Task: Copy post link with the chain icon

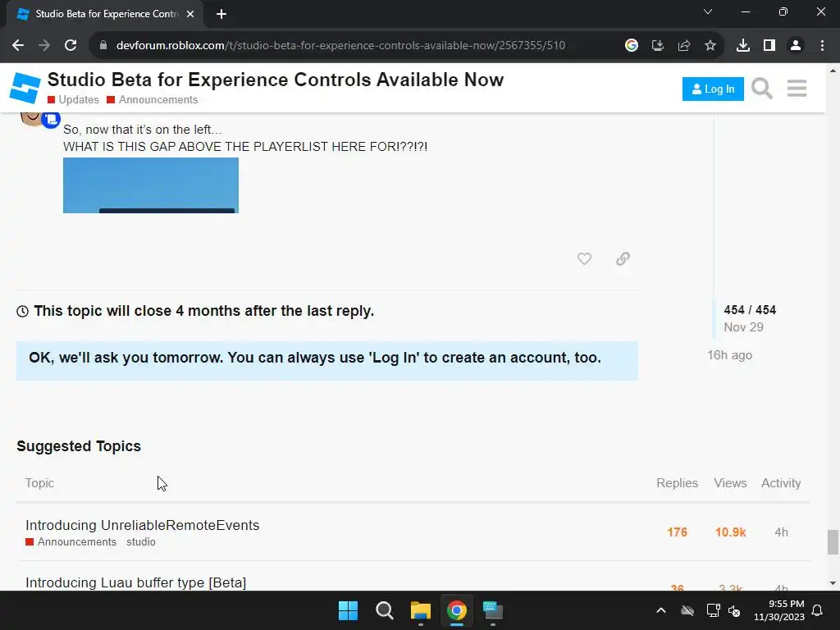Action: 623,258
